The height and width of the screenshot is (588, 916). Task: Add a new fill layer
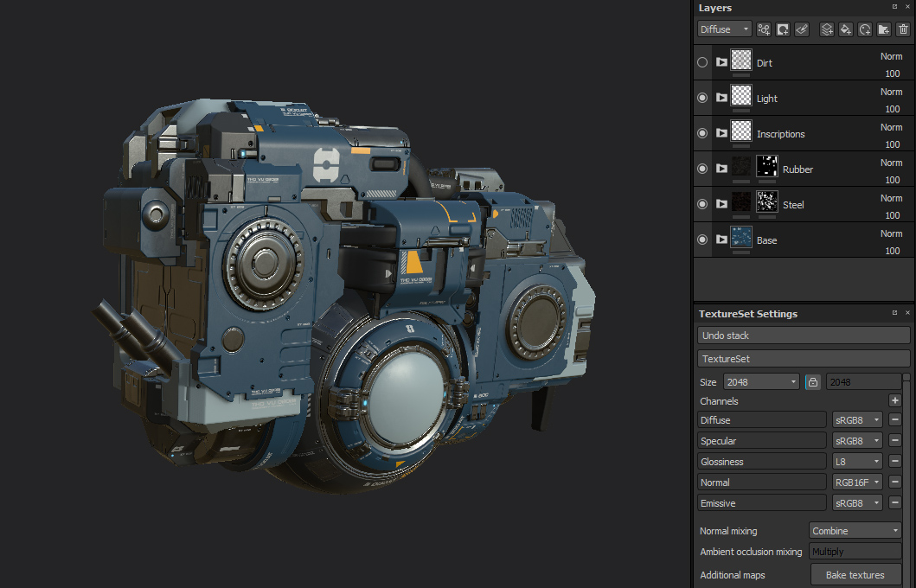pyautogui.click(x=846, y=29)
